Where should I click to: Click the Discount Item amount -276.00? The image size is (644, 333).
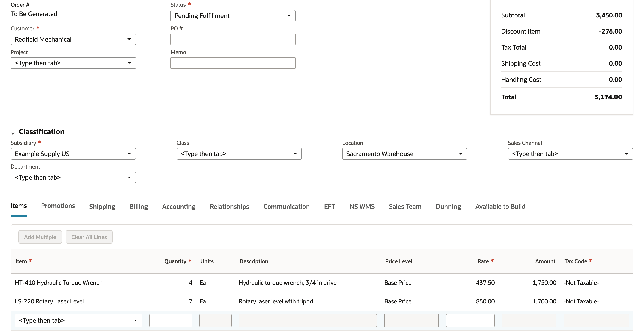pyautogui.click(x=610, y=31)
